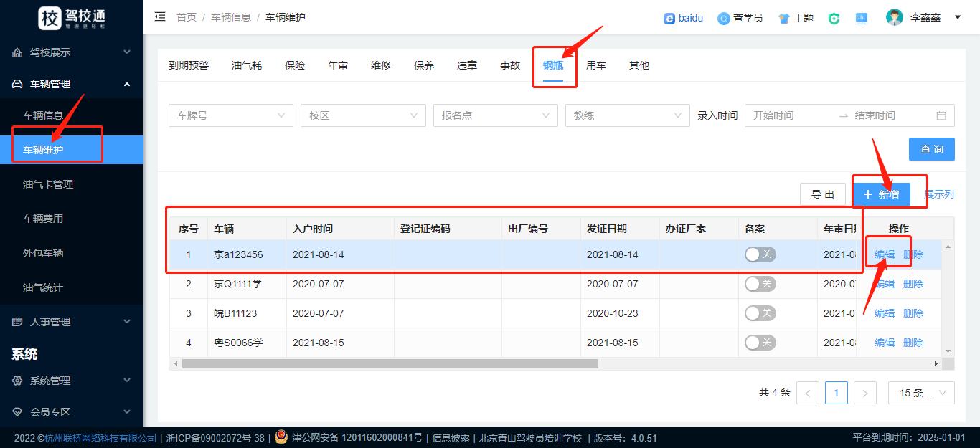980x448 pixels.
Task: Click 编辑 for 粤S0066学 row
Action: click(885, 343)
